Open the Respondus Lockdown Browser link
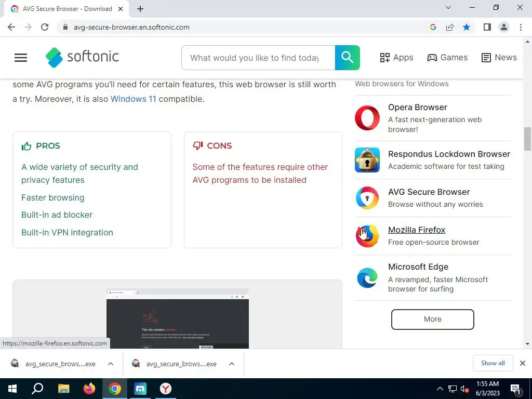 tap(449, 154)
